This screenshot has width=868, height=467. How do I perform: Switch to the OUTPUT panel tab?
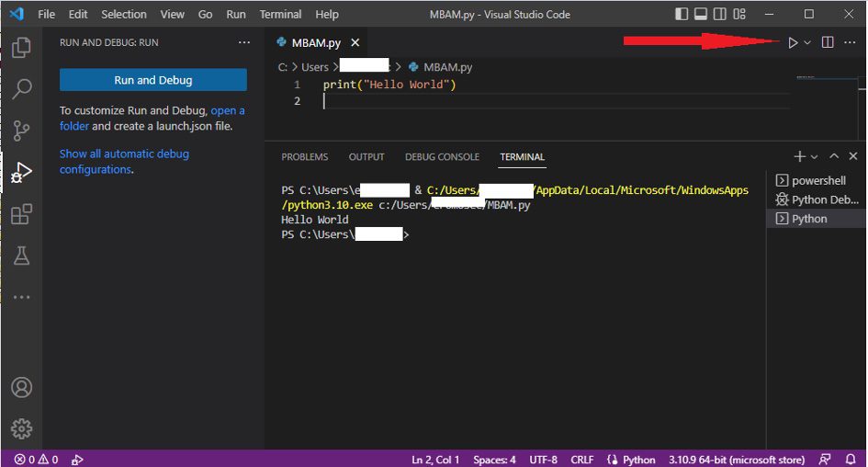click(x=366, y=157)
